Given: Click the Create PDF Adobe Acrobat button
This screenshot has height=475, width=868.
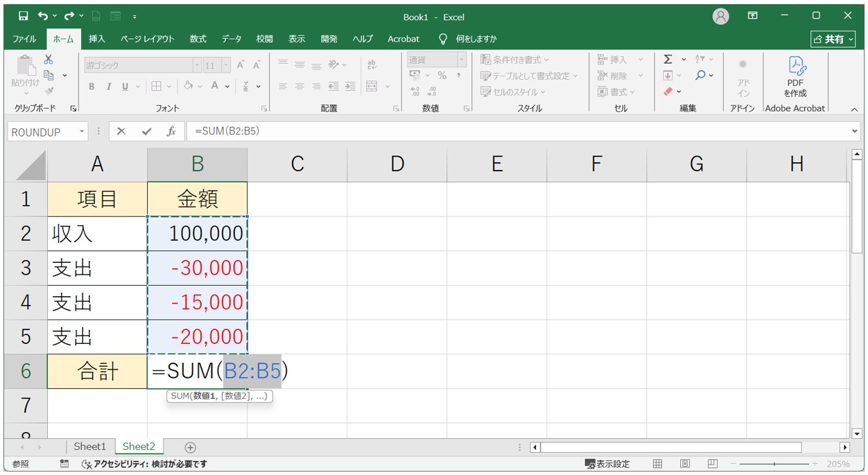Looking at the screenshot, I should pos(795,77).
